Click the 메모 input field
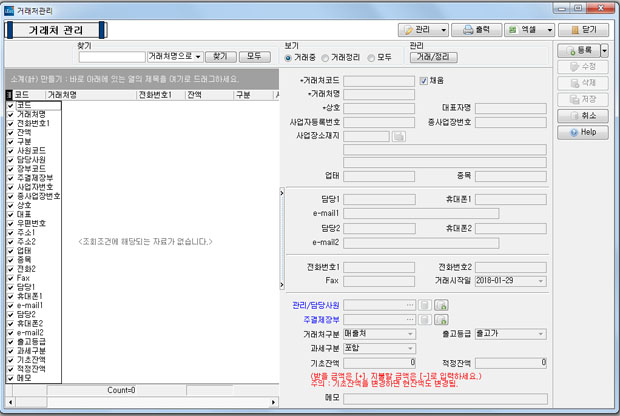Screen dimensions: 620x416 pos(444,398)
